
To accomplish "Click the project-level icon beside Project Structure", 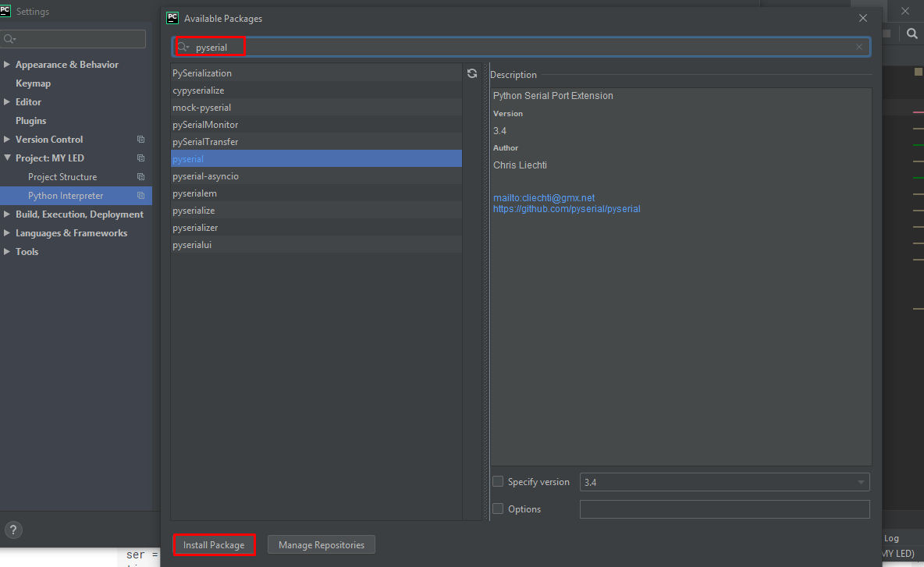I will point(140,177).
